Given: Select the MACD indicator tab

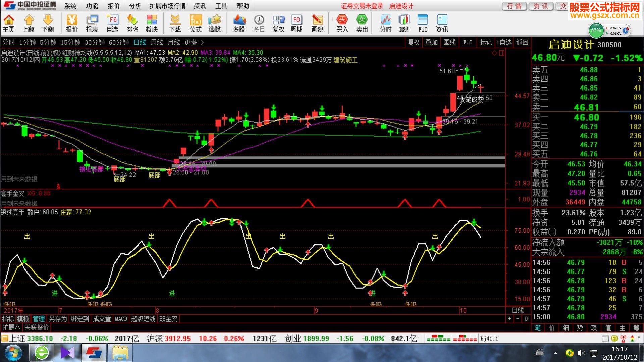Looking at the screenshot, I should (121, 319).
